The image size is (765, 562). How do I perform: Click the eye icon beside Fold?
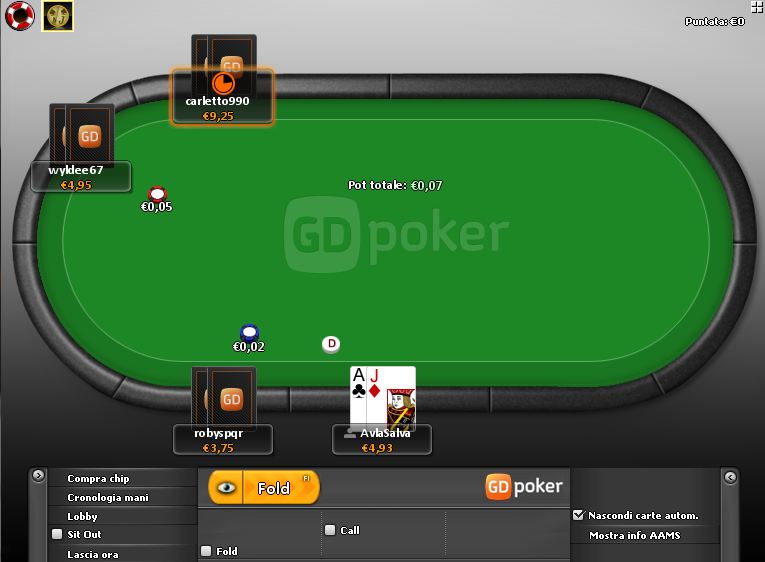225,487
